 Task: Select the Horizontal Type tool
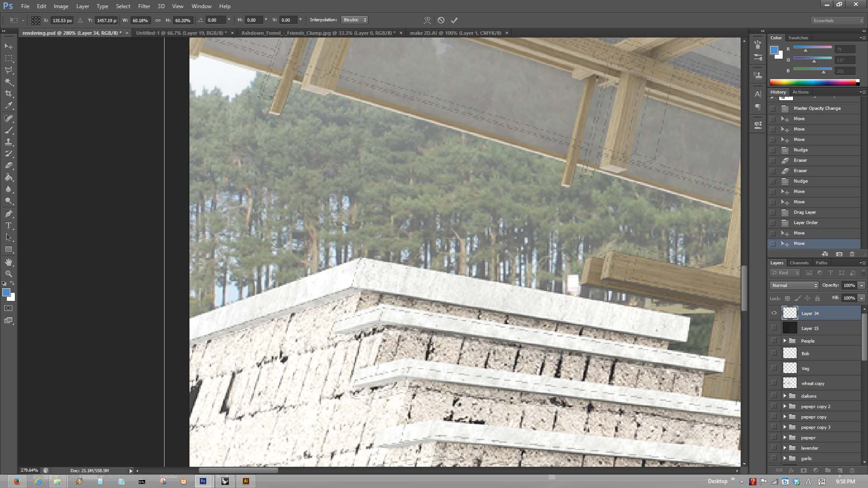(9, 225)
